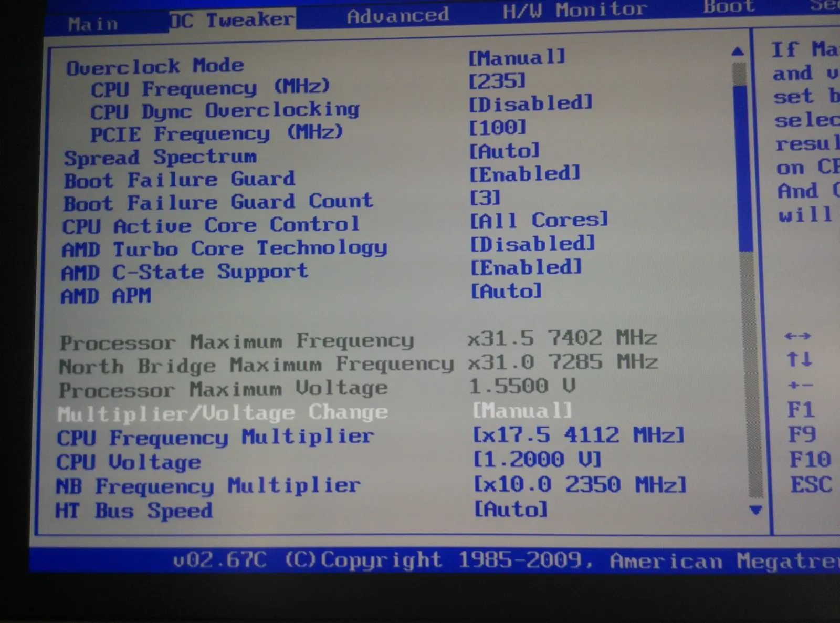Screen dimensions: 840x623
Task: Click the up-down arrows key hint
Action: 799,360
